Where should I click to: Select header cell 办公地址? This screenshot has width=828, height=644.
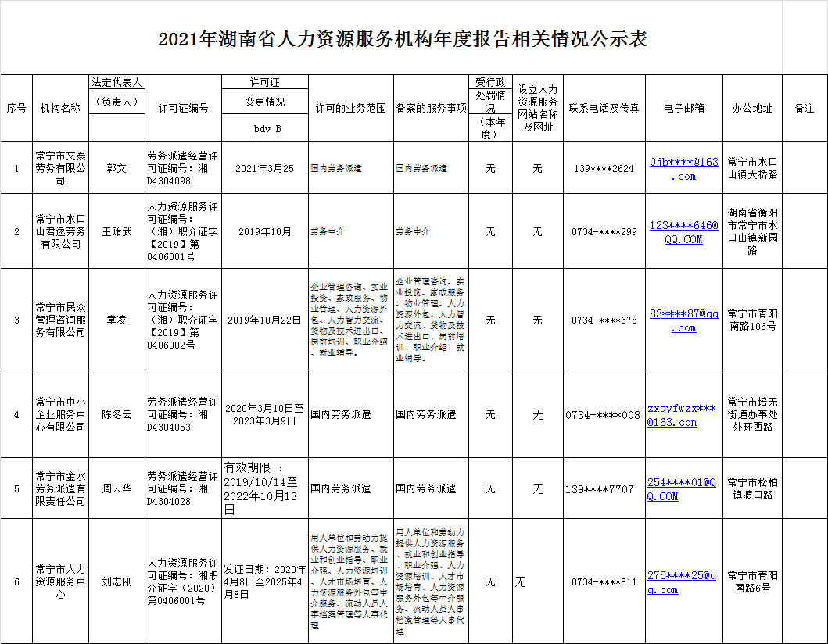click(752, 108)
